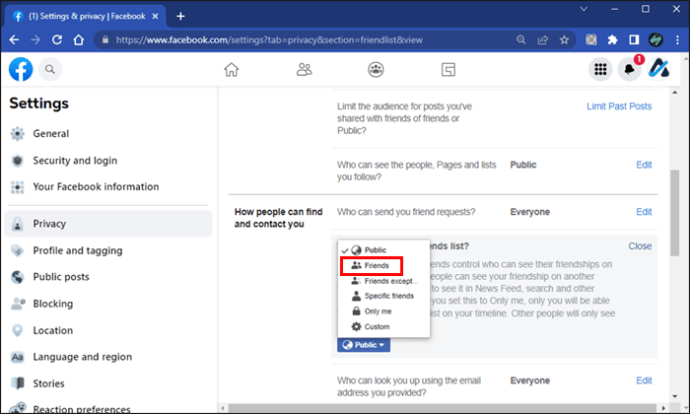Open the notifications bell icon
The width and height of the screenshot is (690, 414).
click(x=630, y=69)
